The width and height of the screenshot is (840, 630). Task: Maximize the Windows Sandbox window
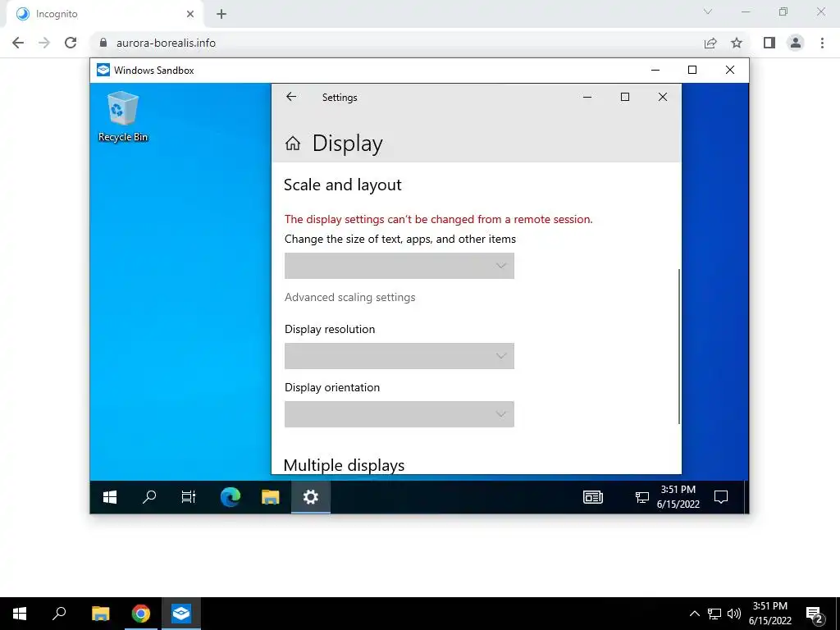(692, 71)
